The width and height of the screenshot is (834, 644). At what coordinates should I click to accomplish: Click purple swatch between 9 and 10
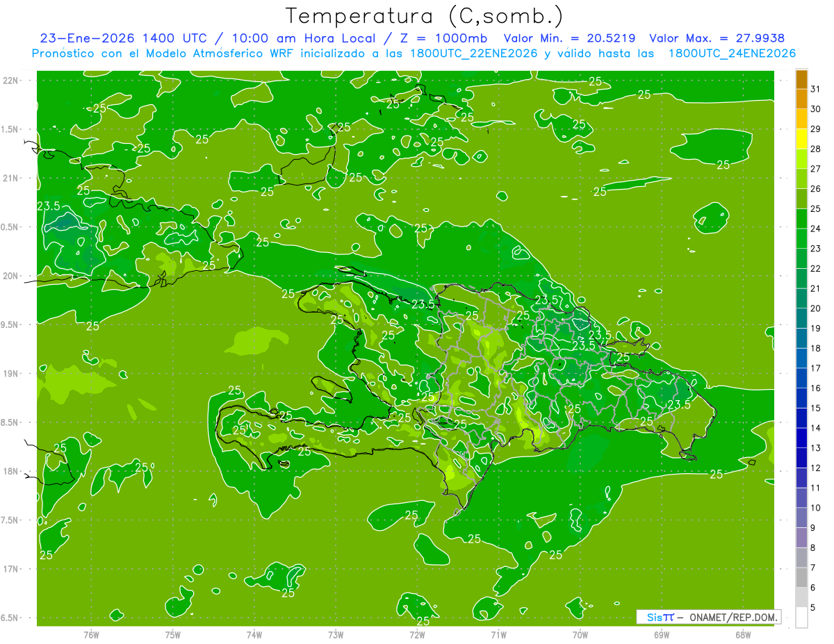click(x=801, y=518)
